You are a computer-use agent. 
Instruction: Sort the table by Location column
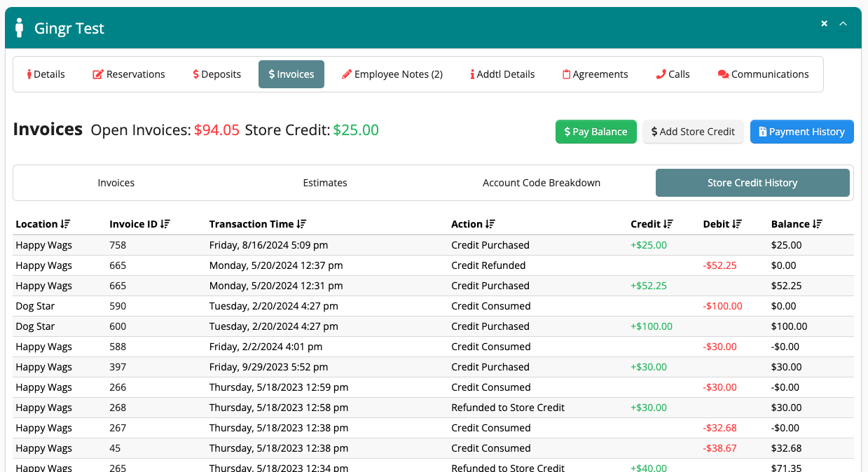click(64, 223)
